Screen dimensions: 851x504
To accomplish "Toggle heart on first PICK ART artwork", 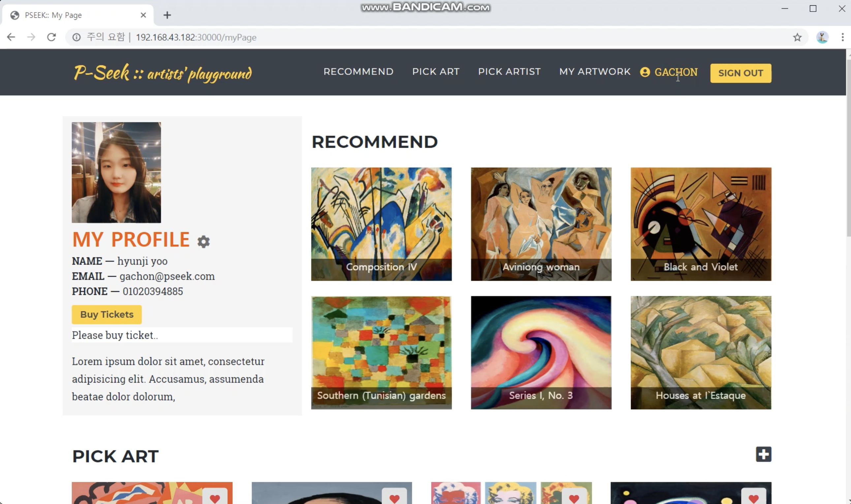I will point(215,496).
